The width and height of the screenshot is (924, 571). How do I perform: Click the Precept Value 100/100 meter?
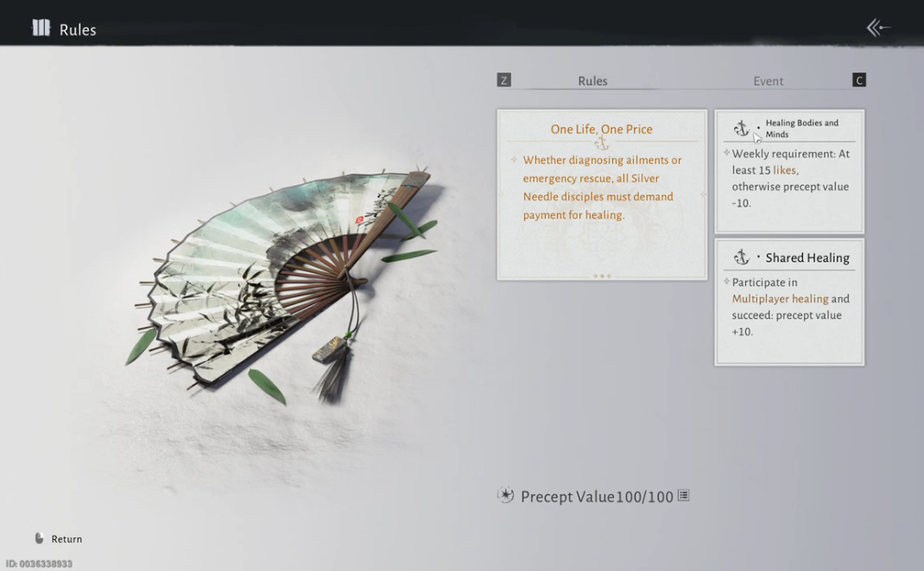[597, 497]
